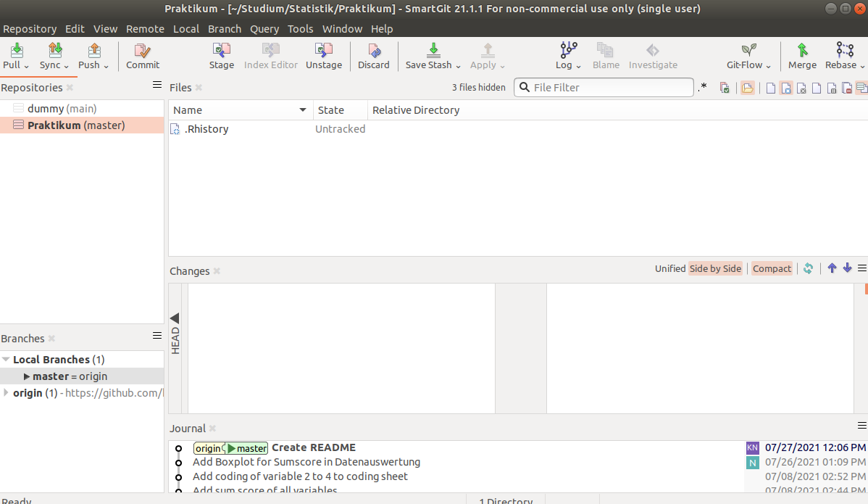
Task: Click the N author avatar in Journal
Action: coord(752,463)
